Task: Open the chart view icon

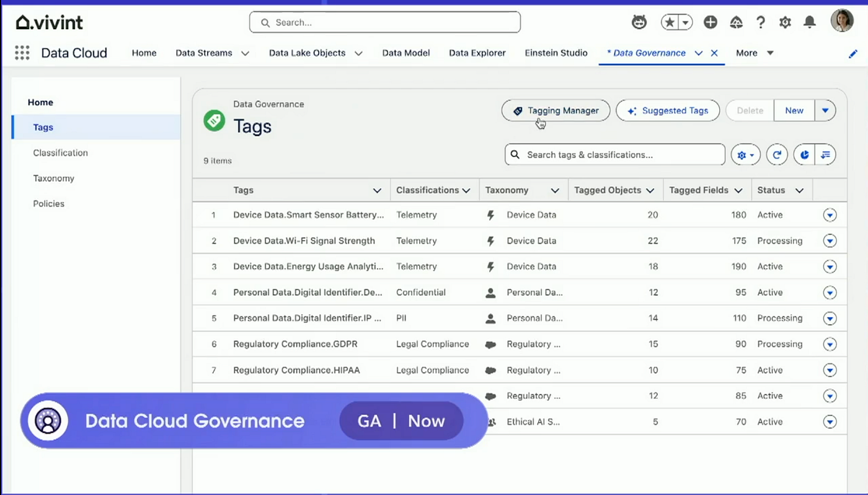Action: tap(804, 155)
